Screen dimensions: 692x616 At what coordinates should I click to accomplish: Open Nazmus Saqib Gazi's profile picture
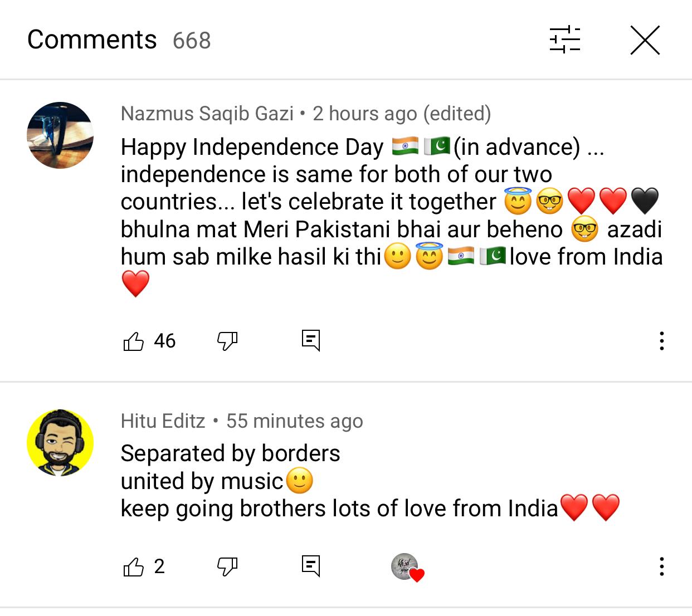click(x=60, y=135)
